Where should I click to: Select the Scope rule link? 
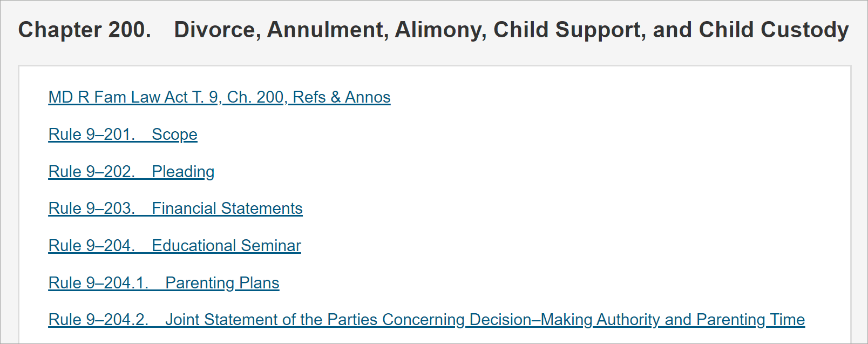[x=123, y=134]
